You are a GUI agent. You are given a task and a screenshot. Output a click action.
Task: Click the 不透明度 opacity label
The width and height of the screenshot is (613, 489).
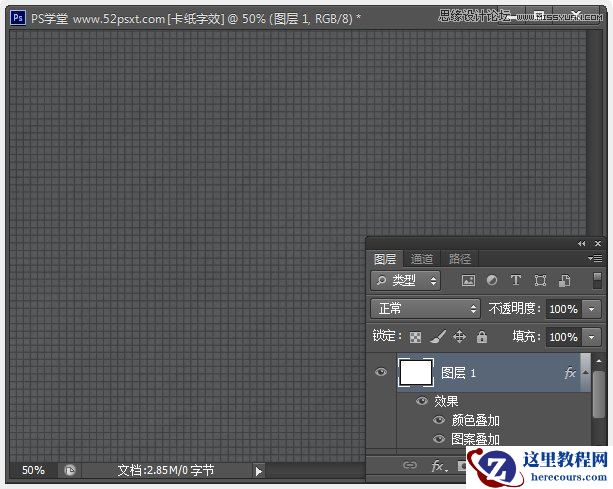[x=514, y=309]
